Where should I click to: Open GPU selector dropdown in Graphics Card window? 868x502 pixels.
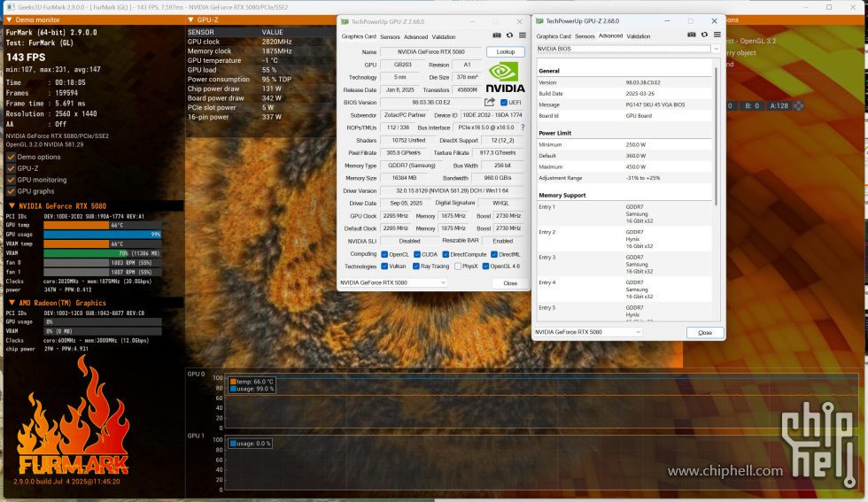click(392, 283)
